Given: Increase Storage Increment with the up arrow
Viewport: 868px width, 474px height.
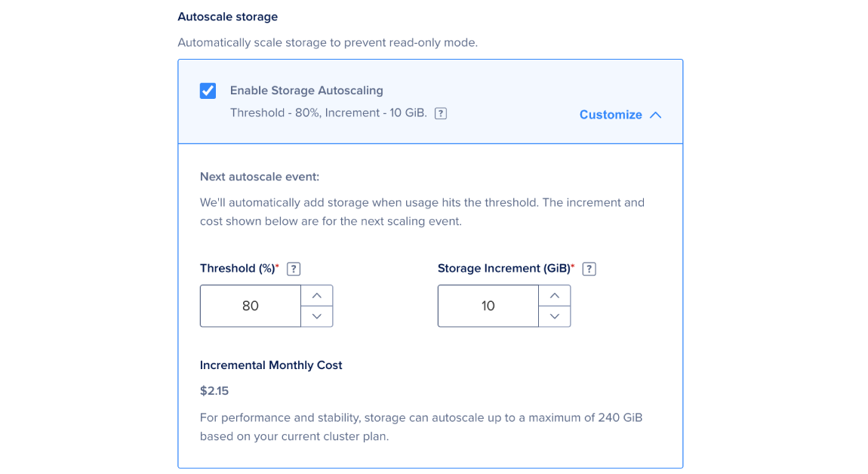Looking at the screenshot, I should click(x=555, y=295).
